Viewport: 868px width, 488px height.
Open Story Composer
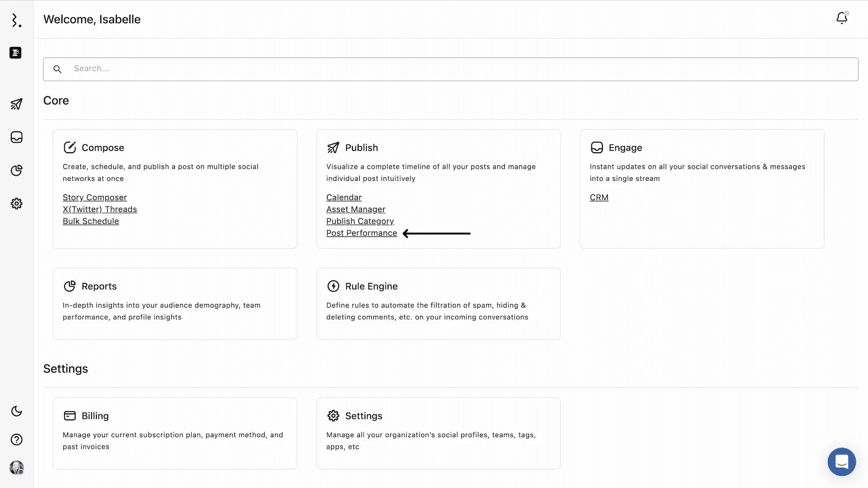(95, 197)
